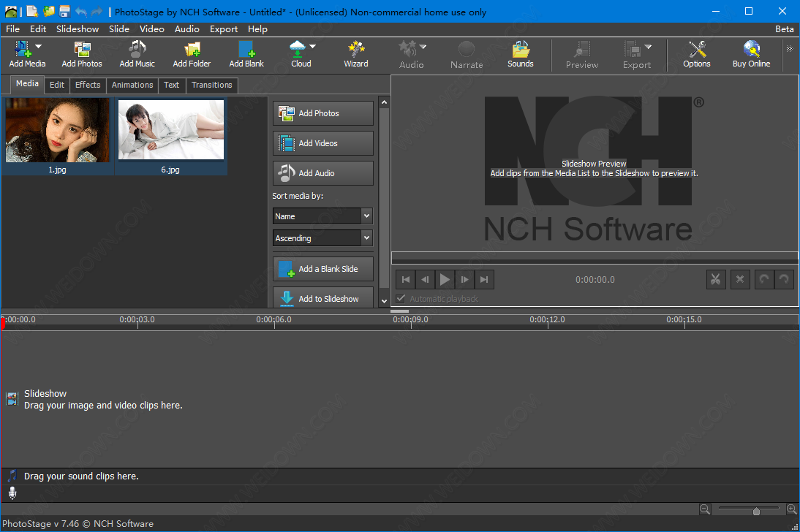
Task: Click the Beta label in menu bar
Action: (x=784, y=29)
